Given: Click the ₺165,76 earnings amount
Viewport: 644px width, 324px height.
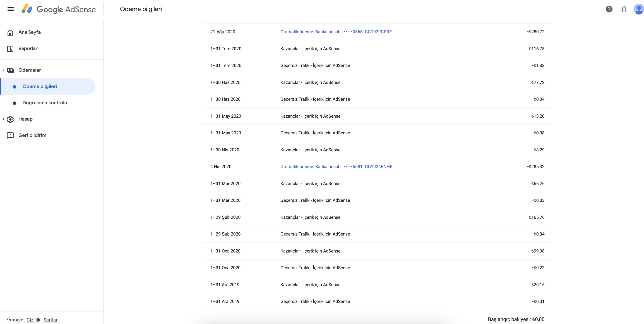Looking at the screenshot, I should [537, 217].
